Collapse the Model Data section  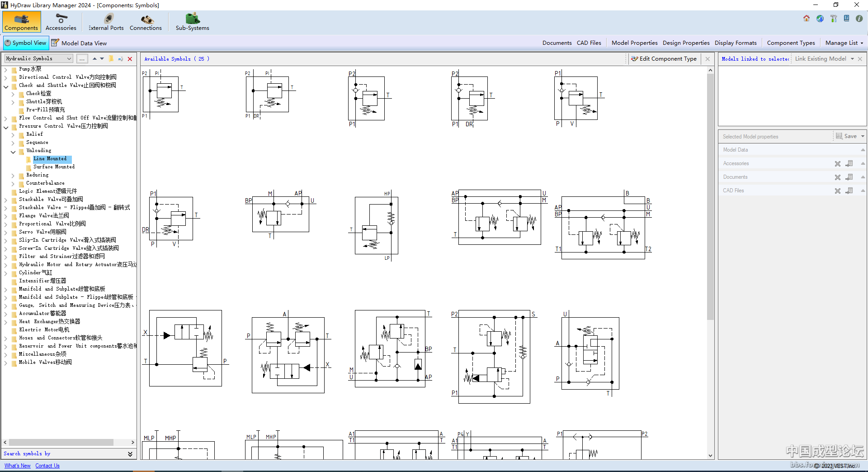[863, 150]
